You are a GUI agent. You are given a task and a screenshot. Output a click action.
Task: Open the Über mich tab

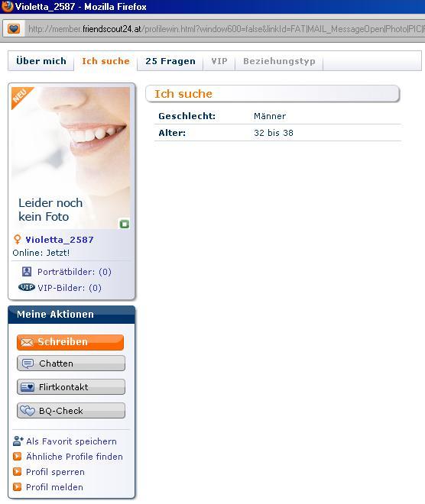pyautogui.click(x=41, y=61)
